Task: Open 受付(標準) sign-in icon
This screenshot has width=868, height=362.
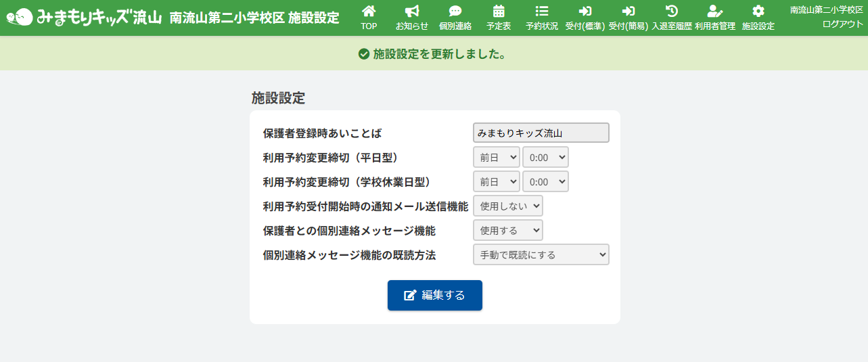Action: pos(585,11)
